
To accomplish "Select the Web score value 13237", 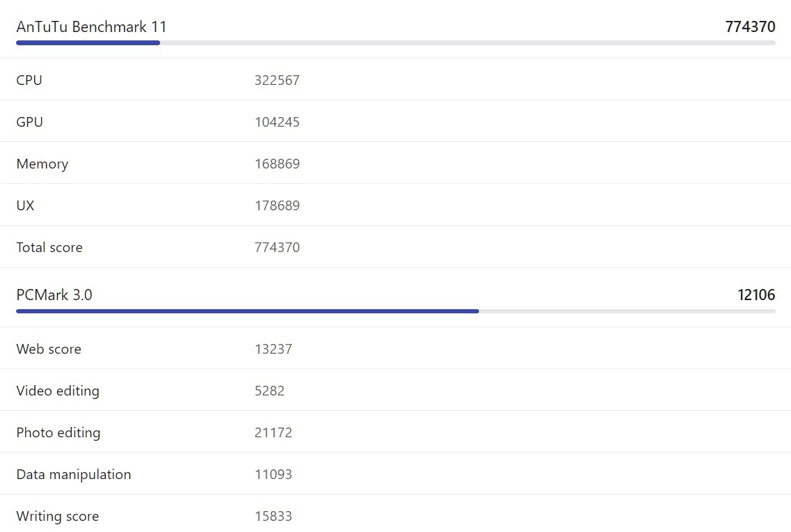I will coord(274,349).
